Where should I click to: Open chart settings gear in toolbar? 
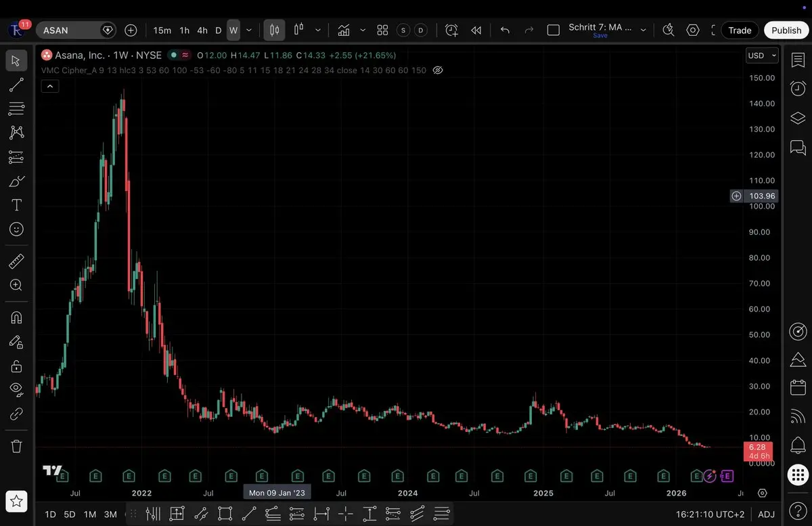pos(693,30)
